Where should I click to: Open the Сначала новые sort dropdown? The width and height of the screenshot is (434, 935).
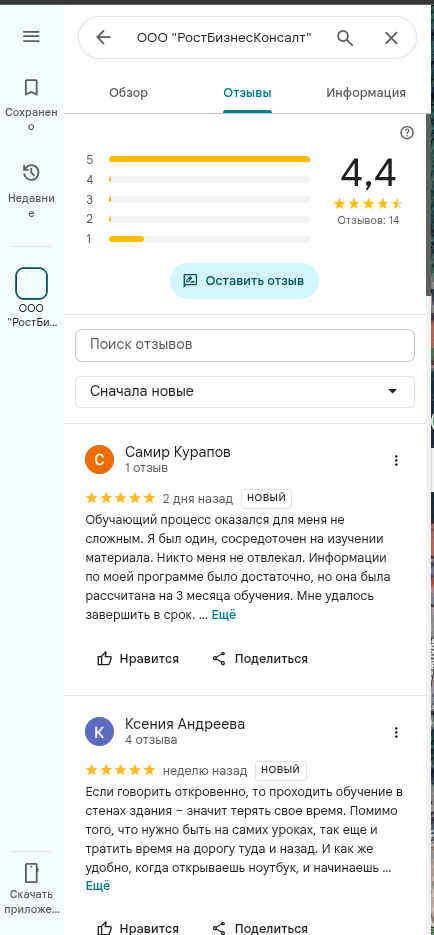(x=245, y=392)
